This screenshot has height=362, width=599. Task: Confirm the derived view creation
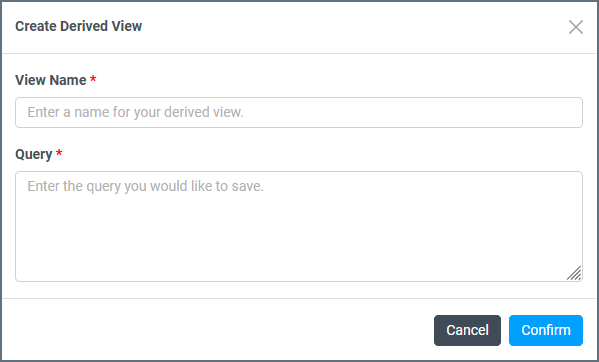[x=546, y=330]
